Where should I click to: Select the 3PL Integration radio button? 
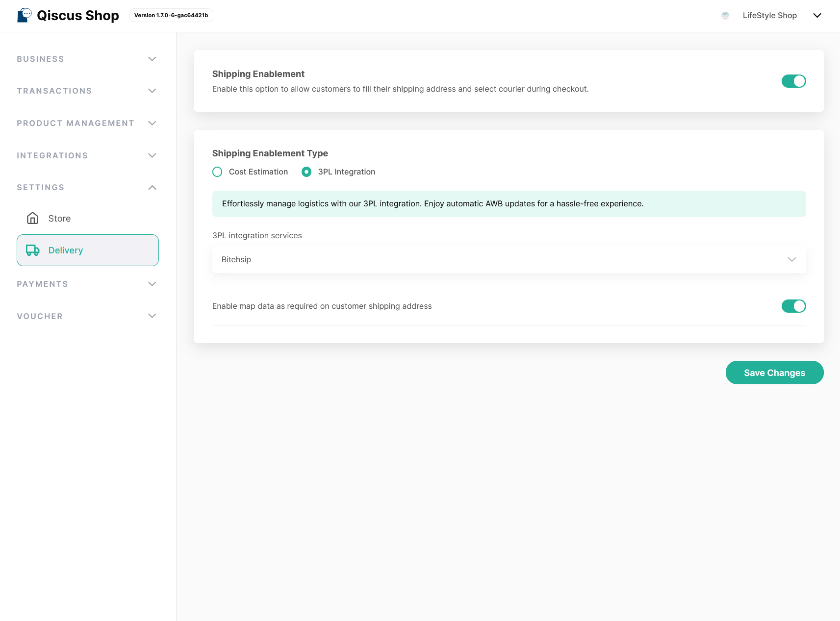point(306,172)
